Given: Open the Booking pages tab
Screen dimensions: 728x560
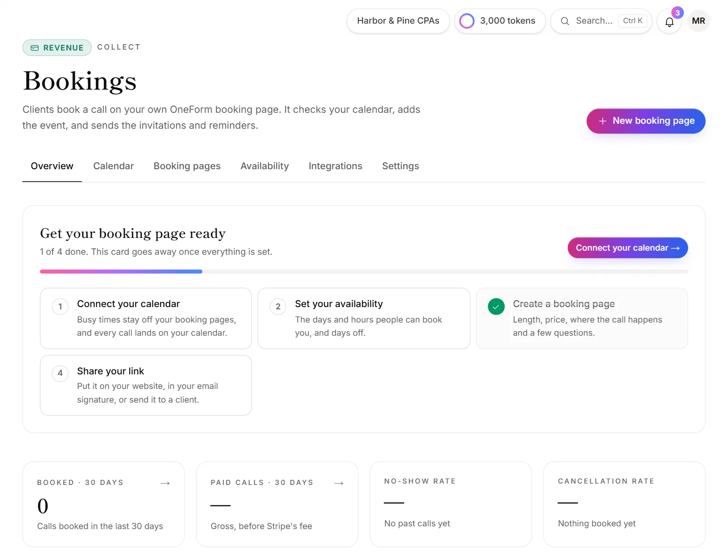Looking at the screenshot, I should point(187,166).
